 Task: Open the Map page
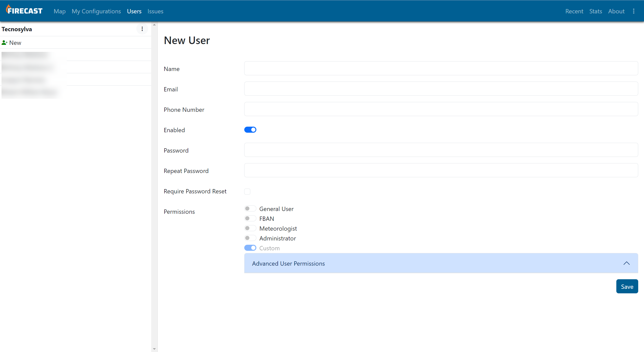coord(60,11)
